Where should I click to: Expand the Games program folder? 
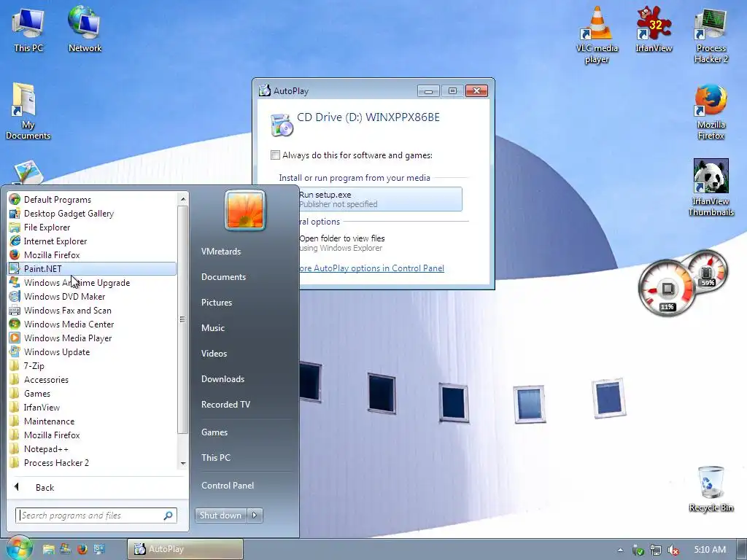point(93,393)
